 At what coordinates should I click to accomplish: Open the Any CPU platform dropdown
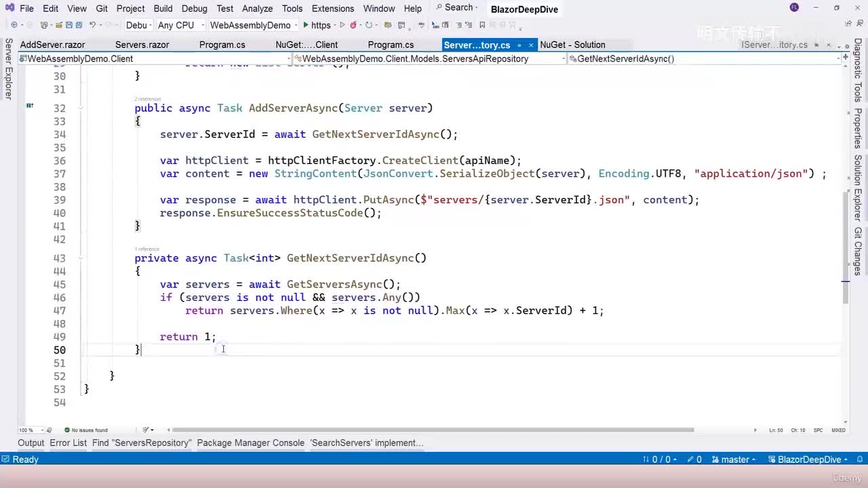180,25
